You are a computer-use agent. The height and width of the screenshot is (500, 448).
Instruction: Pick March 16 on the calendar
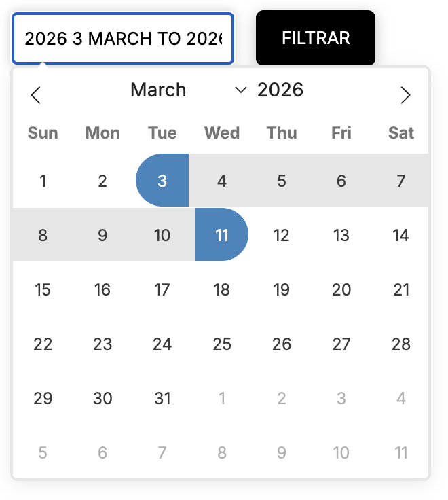pos(102,289)
